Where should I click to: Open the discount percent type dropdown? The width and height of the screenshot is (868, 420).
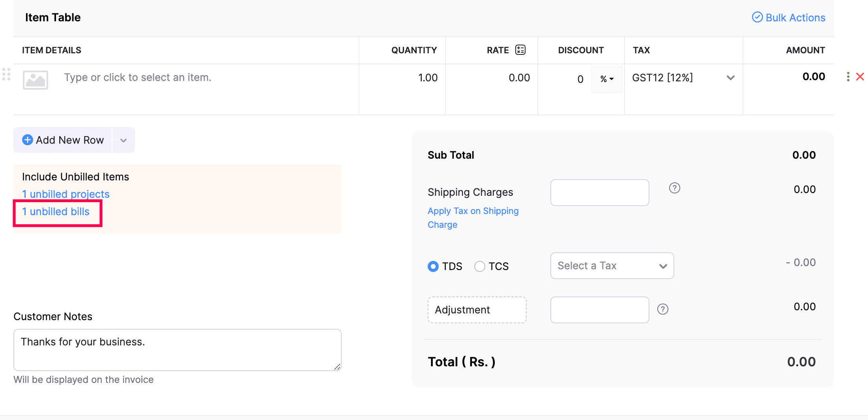[x=607, y=79]
